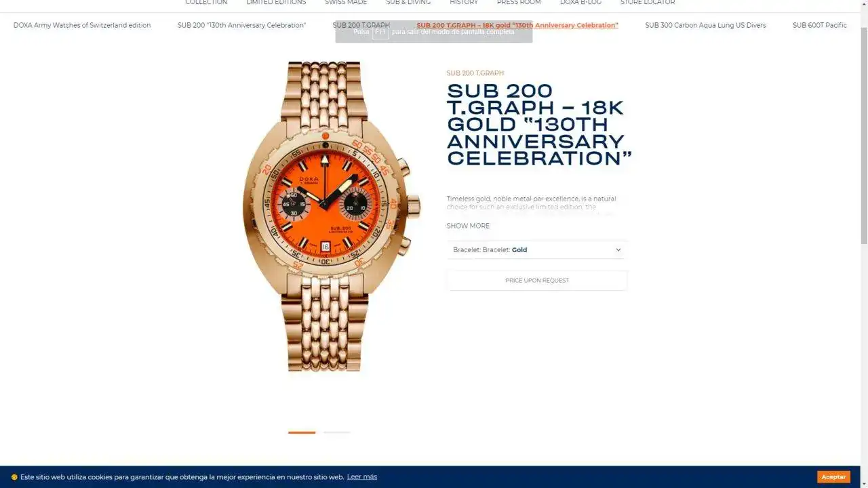
Task: Open the HISTORY menu item
Action: point(464,3)
